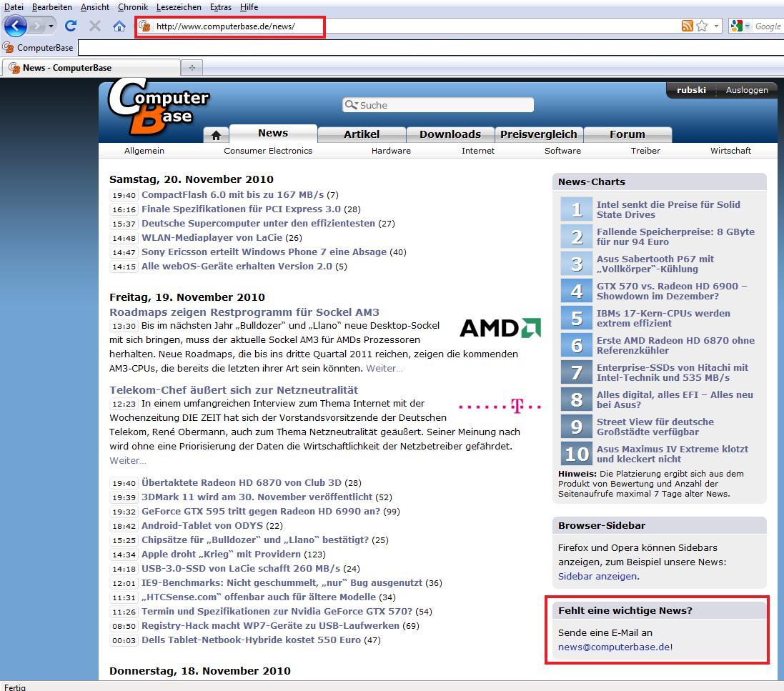Screen dimensions: 784x691
Task: Click the RSS feed icon in address bar
Action: pos(688,26)
